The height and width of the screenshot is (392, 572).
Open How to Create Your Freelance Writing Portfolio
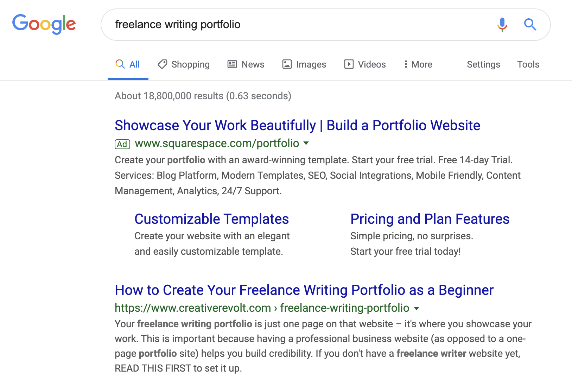coord(304,290)
